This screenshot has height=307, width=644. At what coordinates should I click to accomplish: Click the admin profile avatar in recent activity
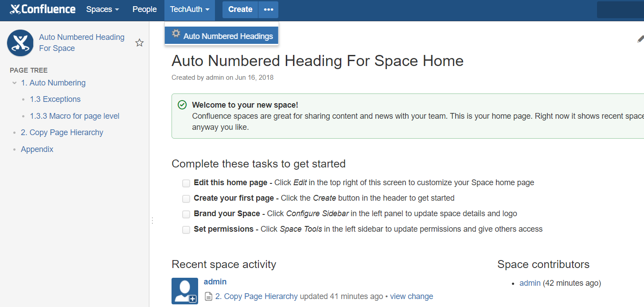pos(185,291)
